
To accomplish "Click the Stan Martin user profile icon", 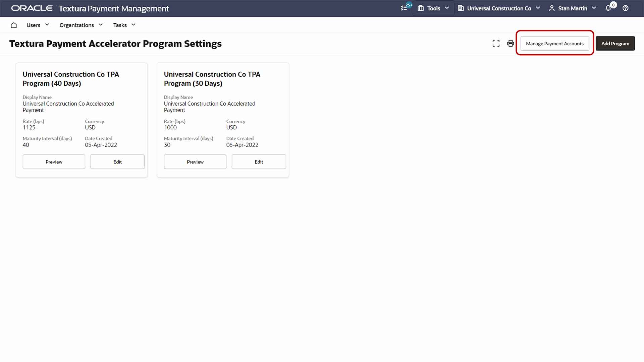I will [x=552, y=8].
